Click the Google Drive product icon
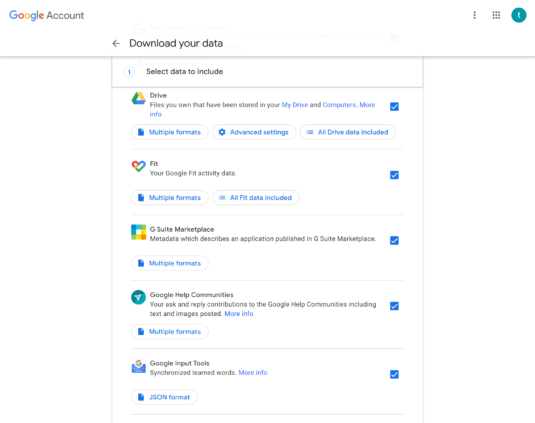Screen dimensions: 535x423 (139, 98)
